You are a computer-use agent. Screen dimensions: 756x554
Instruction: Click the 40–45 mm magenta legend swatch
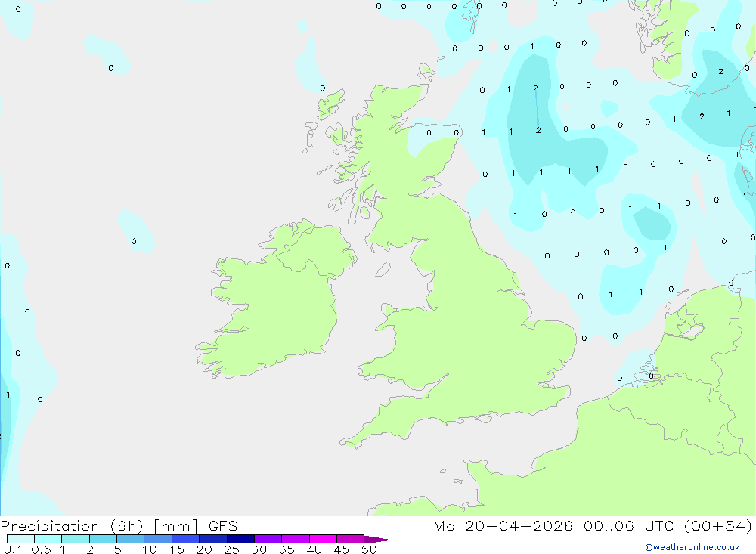click(x=323, y=539)
